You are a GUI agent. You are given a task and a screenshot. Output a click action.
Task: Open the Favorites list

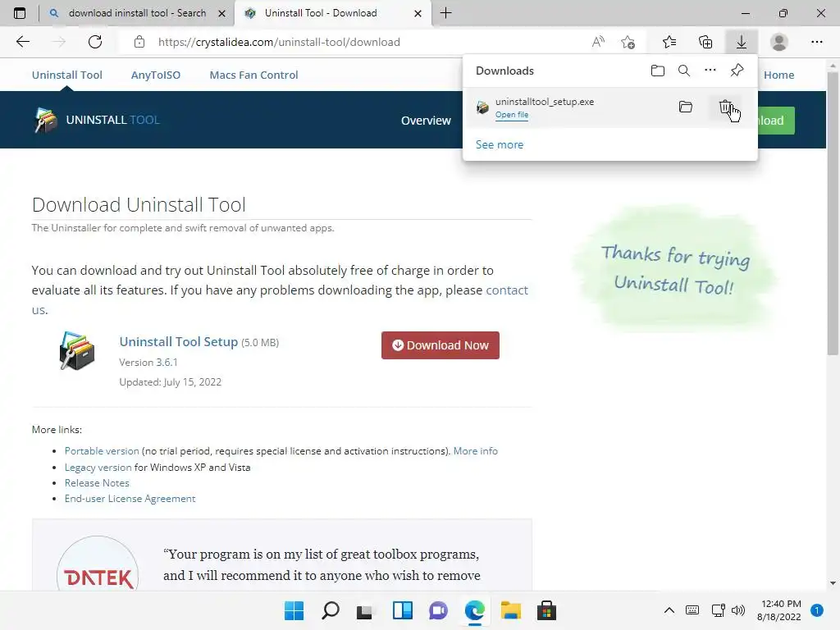click(669, 42)
